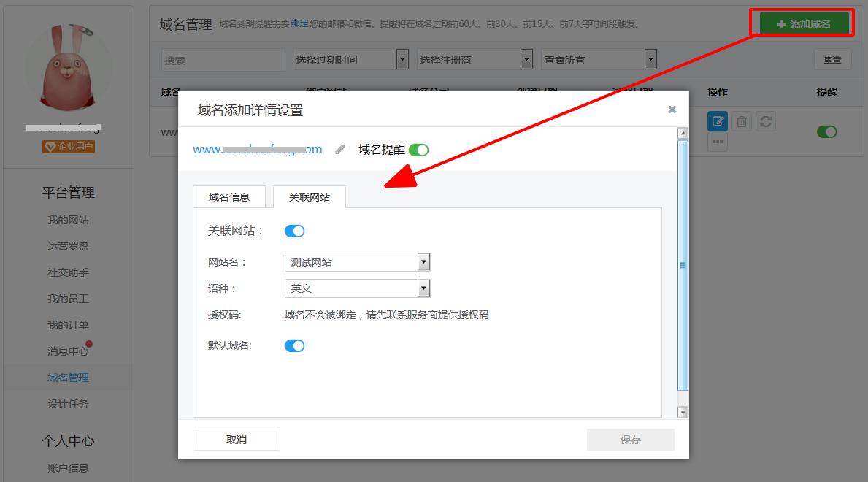Image resolution: width=868 pixels, height=482 pixels.
Task: Expand the 选择注册商 dropdown
Action: pos(475,59)
